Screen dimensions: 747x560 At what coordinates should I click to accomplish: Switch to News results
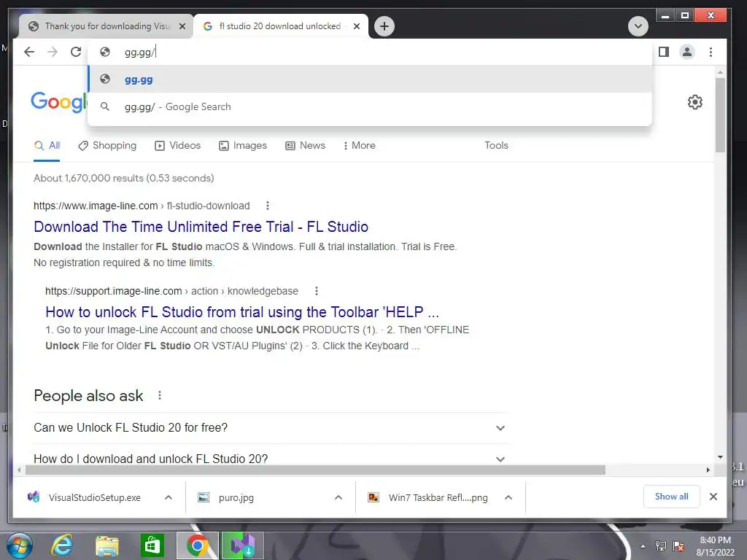coord(306,146)
